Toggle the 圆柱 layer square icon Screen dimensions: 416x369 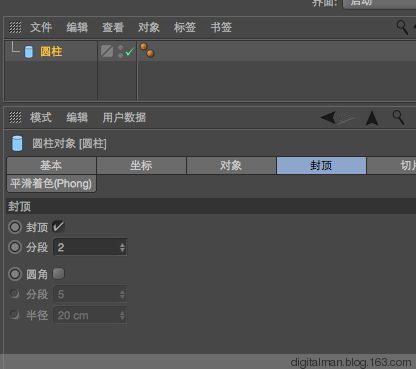107,51
